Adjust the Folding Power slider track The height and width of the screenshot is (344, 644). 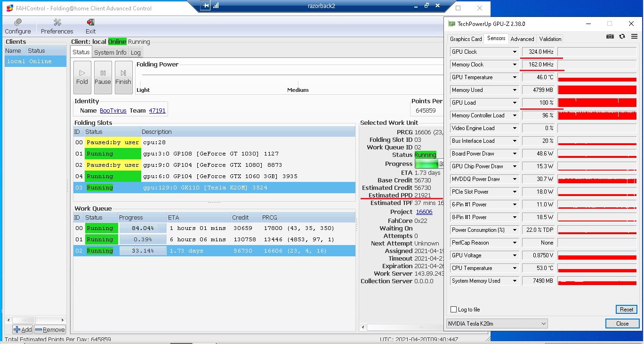coord(292,74)
